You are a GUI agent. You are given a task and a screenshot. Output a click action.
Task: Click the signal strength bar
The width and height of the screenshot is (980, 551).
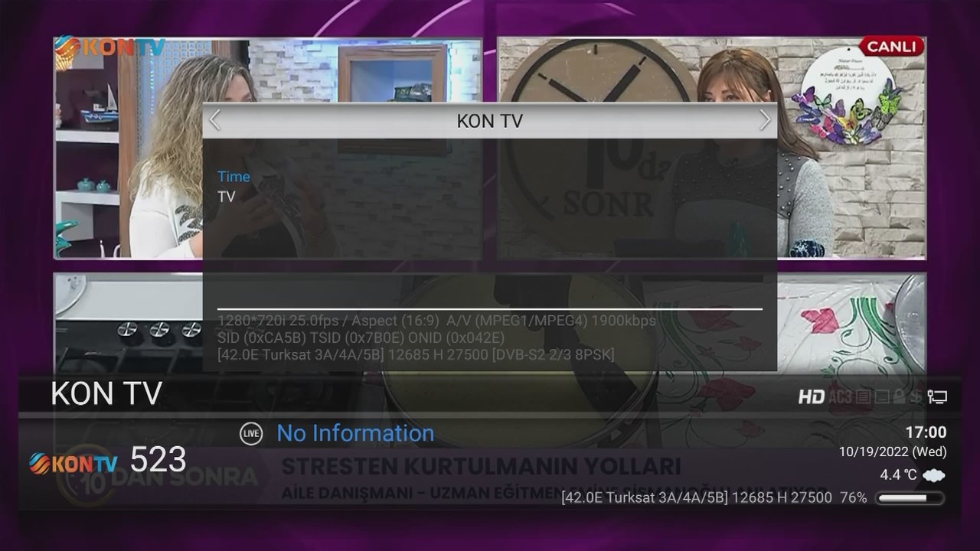[x=910, y=498]
